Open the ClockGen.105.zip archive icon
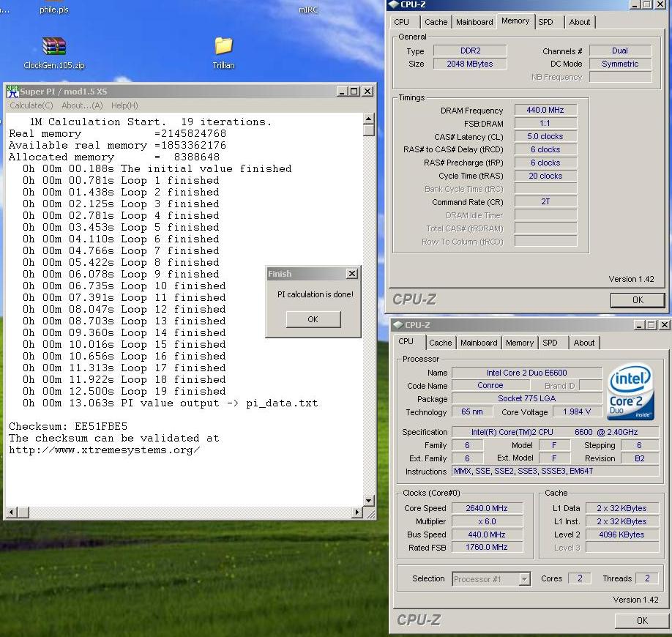The image size is (672, 637). click(x=54, y=47)
